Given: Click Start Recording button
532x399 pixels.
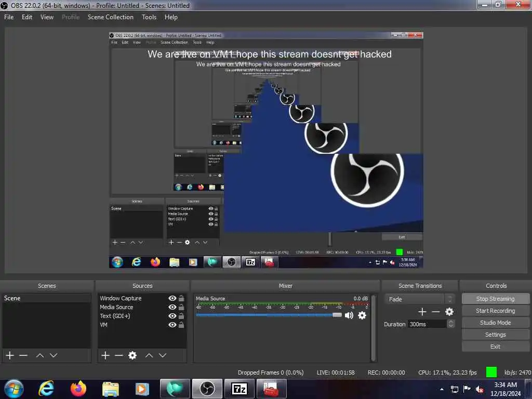Looking at the screenshot, I should pyautogui.click(x=495, y=311).
